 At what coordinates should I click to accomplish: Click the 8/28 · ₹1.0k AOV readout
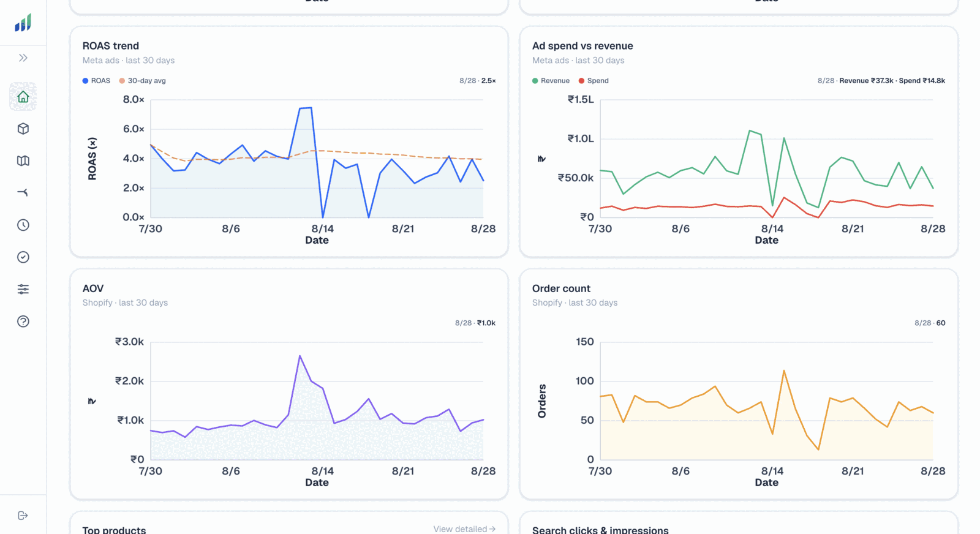click(x=475, y=323)
